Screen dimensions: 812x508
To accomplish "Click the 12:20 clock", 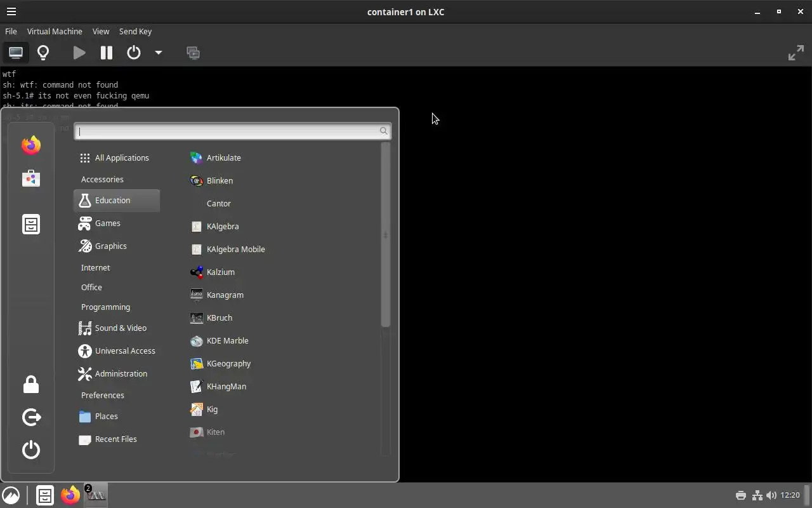I will coord(790,495).
